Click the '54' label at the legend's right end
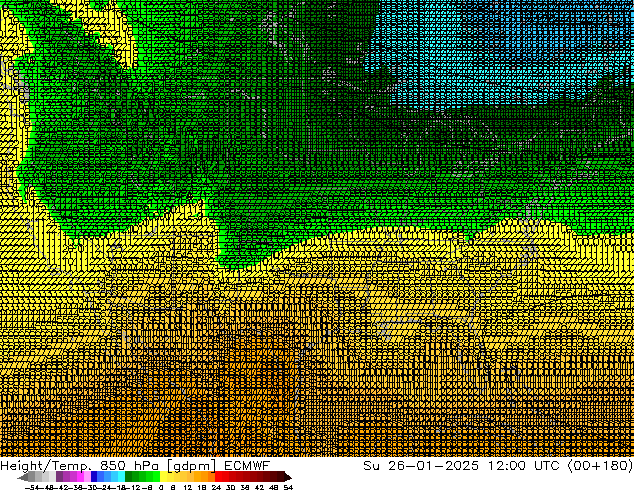Screen dimensions: 634x490 (x=288, y=487)
